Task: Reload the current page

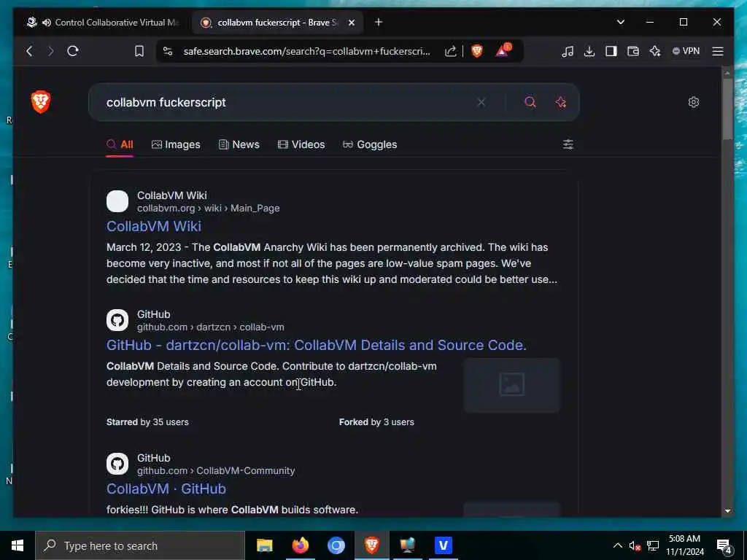Action: tap(73, 51)
